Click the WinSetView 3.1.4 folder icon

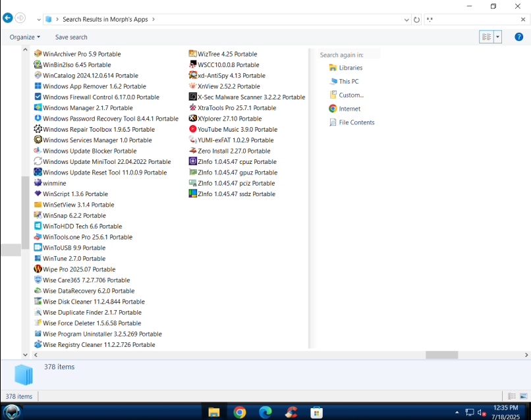point(38,205)
